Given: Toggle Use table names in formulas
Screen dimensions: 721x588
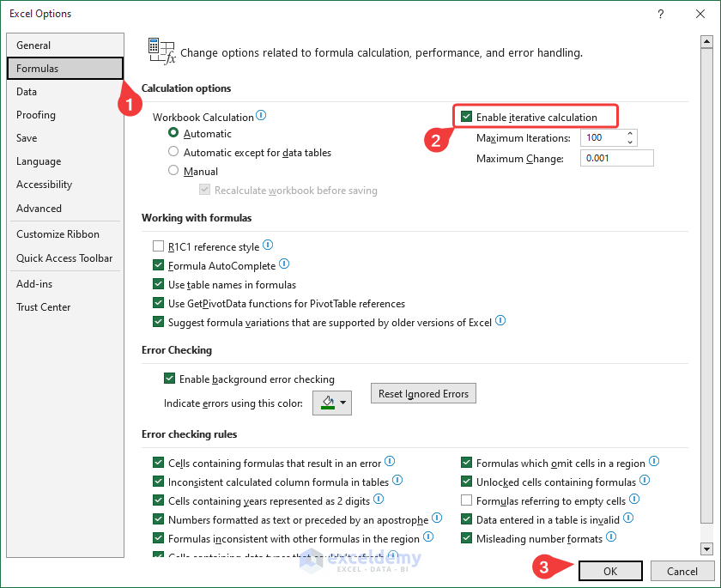Looking at the screenshot, I should pos(158,283).
